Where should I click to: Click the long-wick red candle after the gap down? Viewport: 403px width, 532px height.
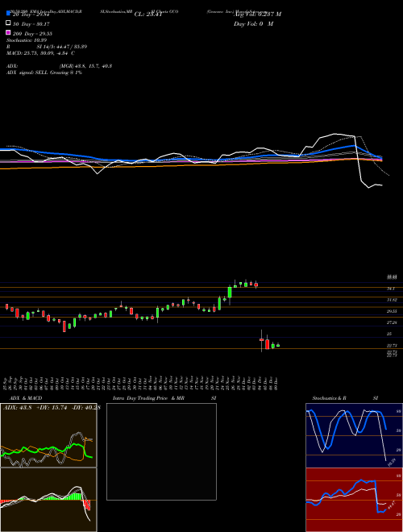[x=261, y=340]
